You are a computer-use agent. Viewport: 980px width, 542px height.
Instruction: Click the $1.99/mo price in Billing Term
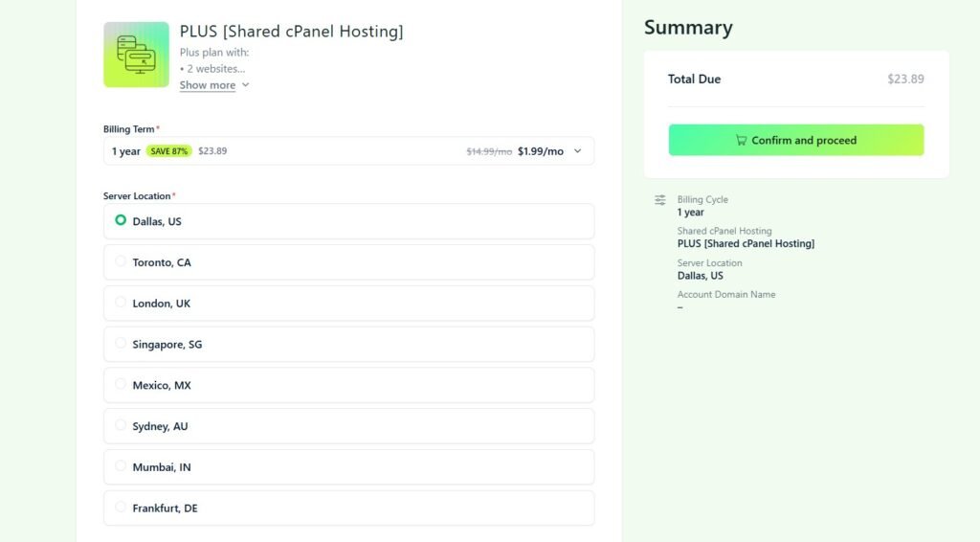(x=541, y=151)
